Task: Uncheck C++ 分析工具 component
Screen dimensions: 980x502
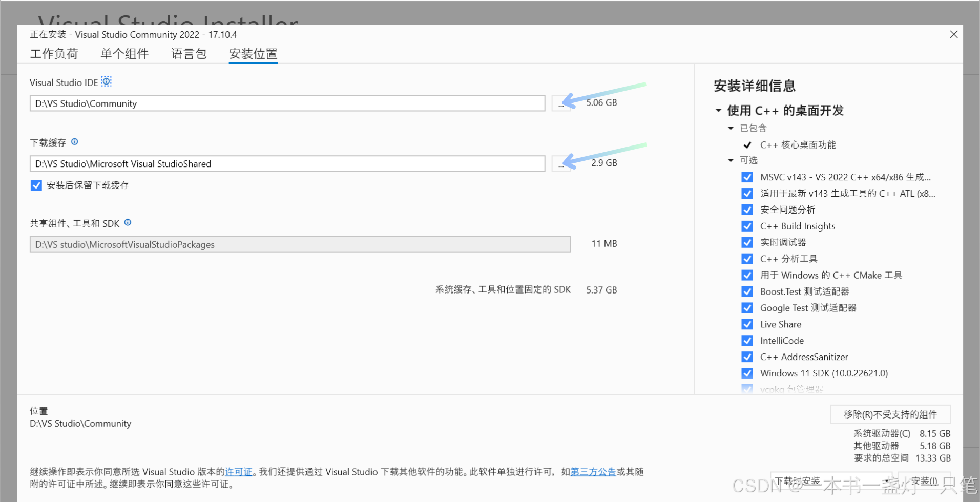Action: click(x=747, y=259)
